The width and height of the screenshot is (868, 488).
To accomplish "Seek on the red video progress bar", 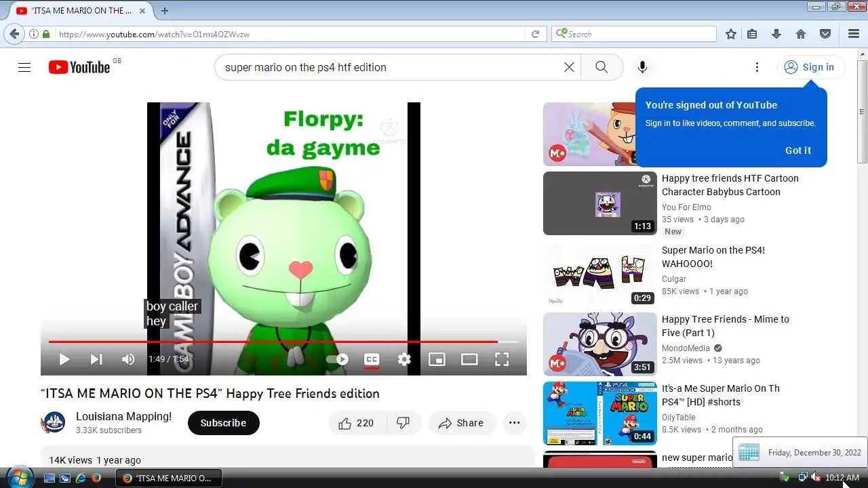I will click(x=283, y=342).
